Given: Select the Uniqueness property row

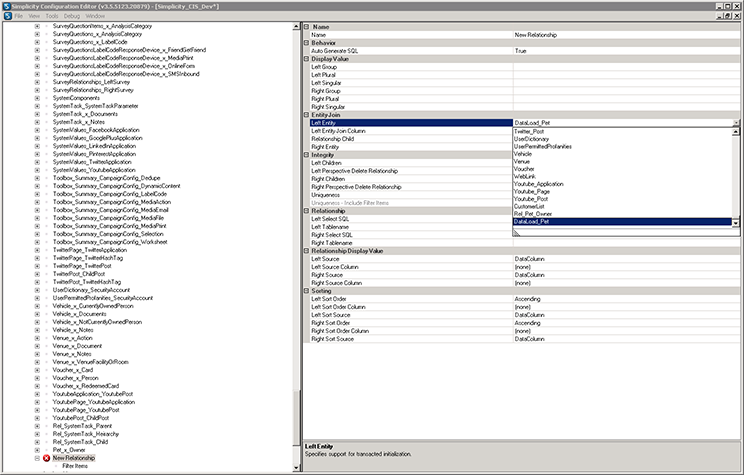Looking at the screenshot, I should [411, 195].
